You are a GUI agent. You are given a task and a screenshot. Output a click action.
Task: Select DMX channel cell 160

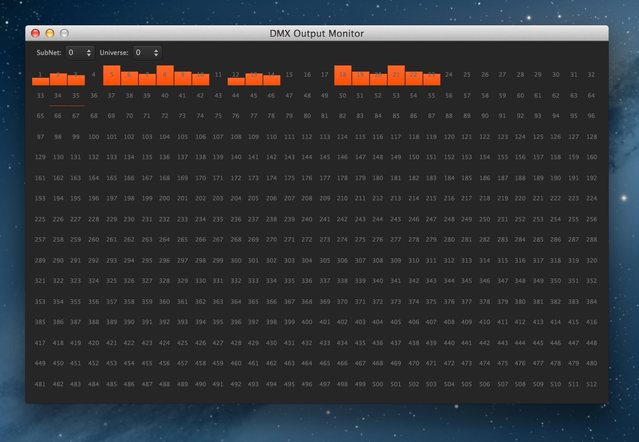[x=591, y=157]
